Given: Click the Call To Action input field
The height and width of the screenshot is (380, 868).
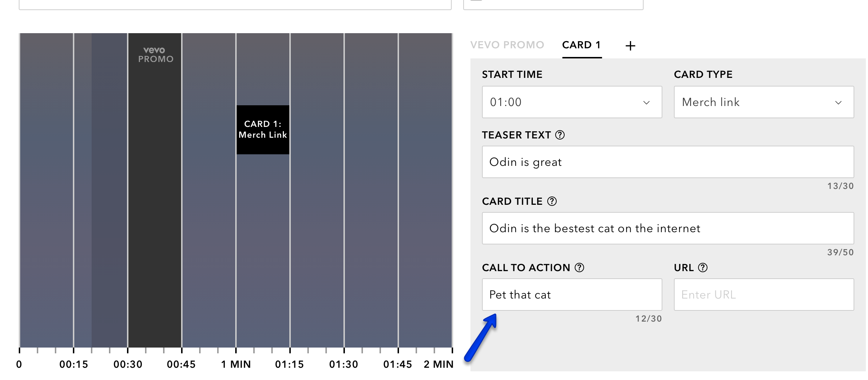Looking at the screenshot, I should tap(571, 295).
